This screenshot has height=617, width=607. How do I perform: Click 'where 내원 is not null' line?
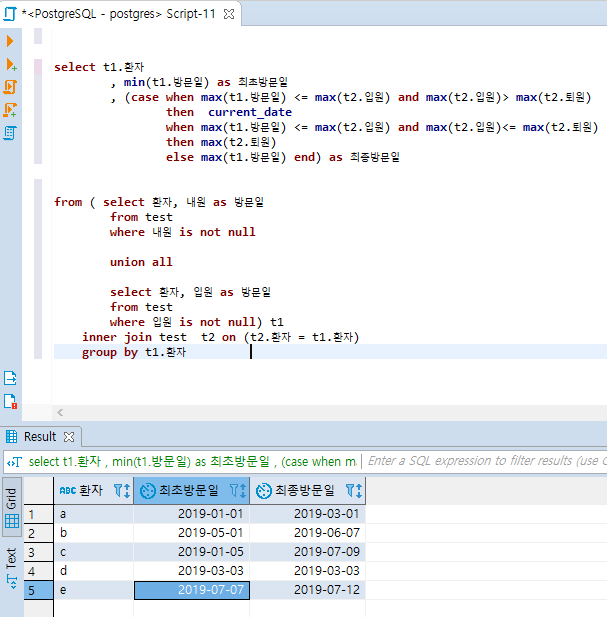coord(183,232)
